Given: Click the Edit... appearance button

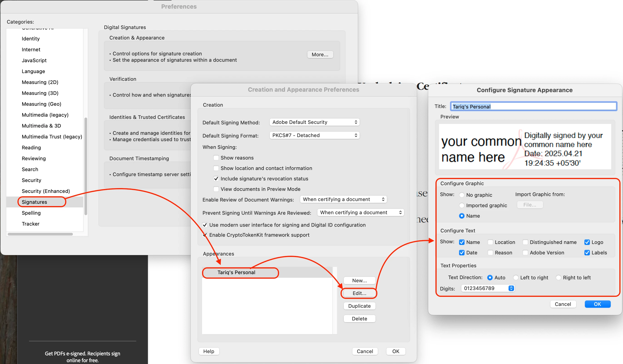Looking at the screenshot, I should 359,293.
